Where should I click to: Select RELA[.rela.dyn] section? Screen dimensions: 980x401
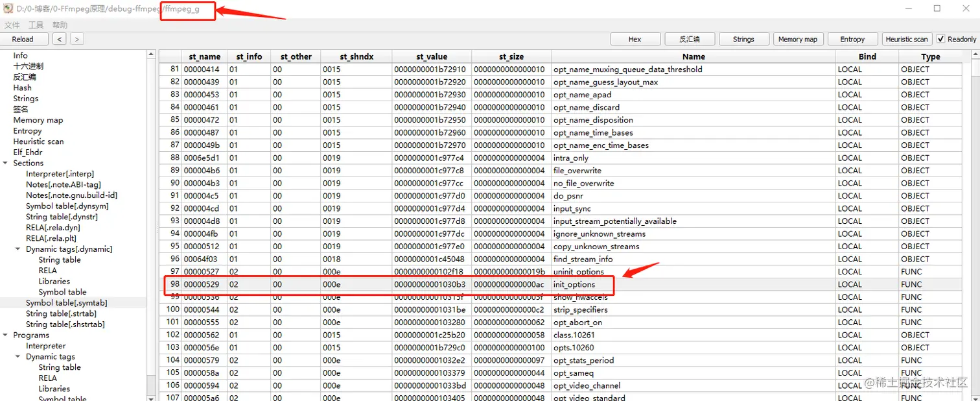pyautogui.click(x=53, y=228)
